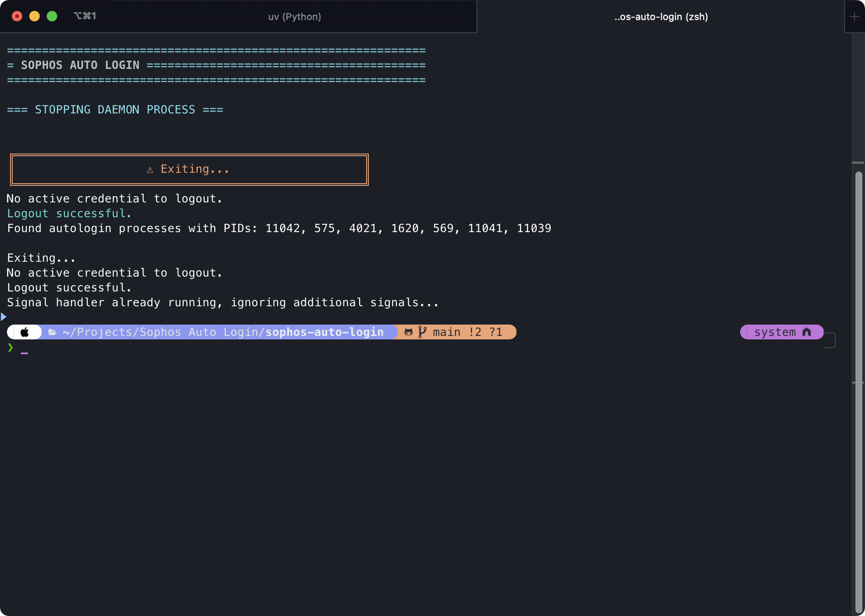Click the plain white 'Exiting...' line
Viewport: 865px width, 616px height.
(41, 258)
